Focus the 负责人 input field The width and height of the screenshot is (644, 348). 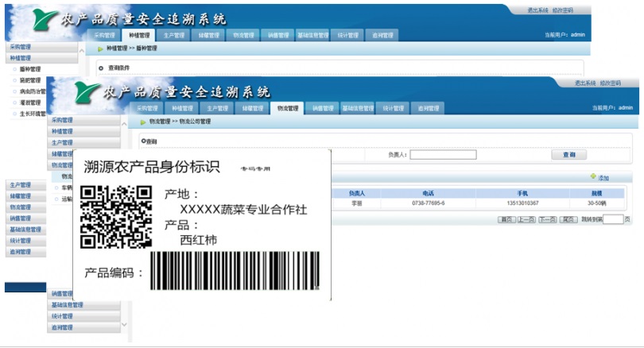click(x=443, y=155)
